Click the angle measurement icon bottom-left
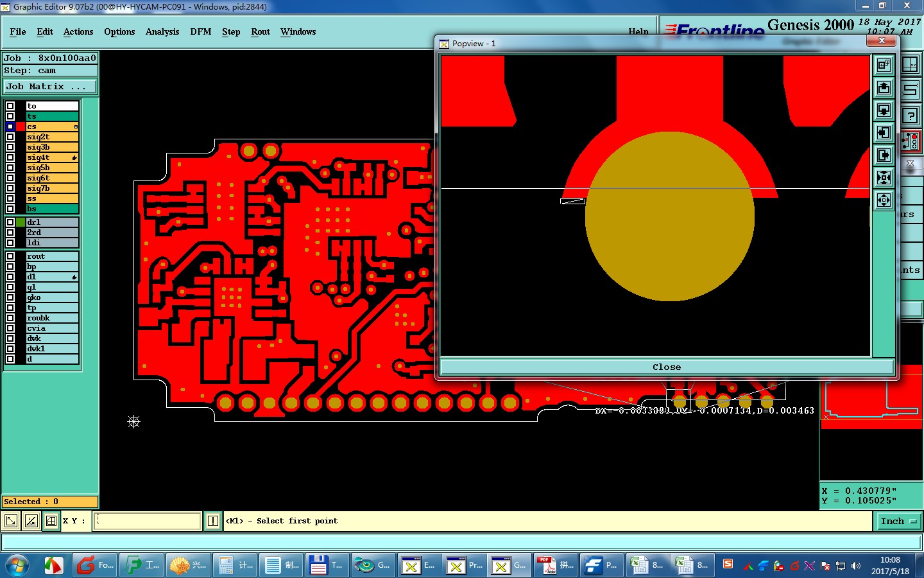Screen dimensions: 924x578 click(x=31, y=521)
